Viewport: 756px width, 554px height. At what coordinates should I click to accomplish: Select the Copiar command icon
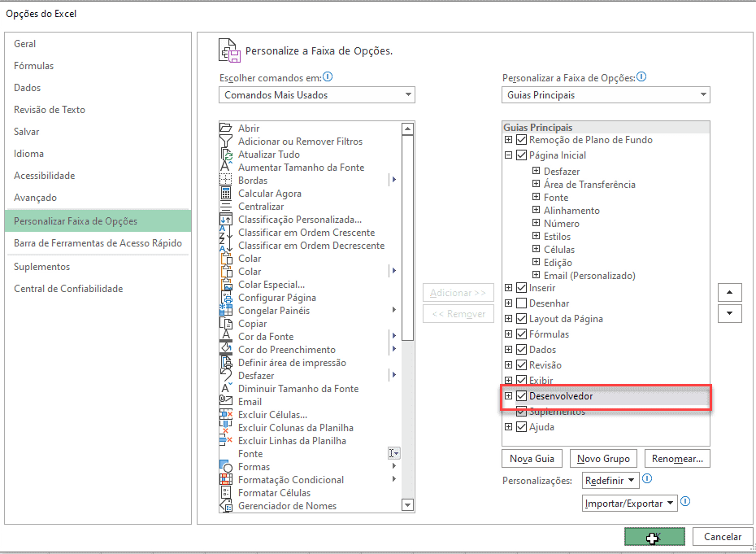point(226,324)
